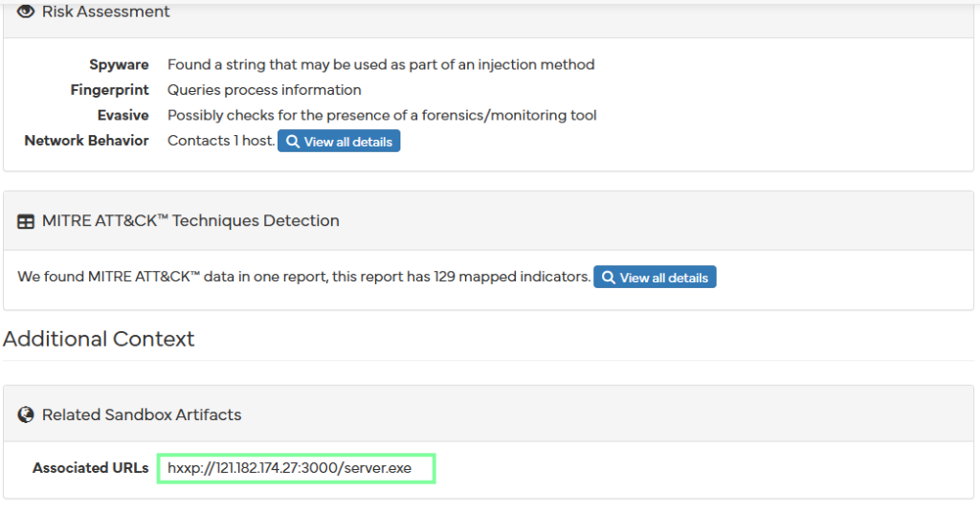Click the Additional Context section title

click(x=99, y=339)
